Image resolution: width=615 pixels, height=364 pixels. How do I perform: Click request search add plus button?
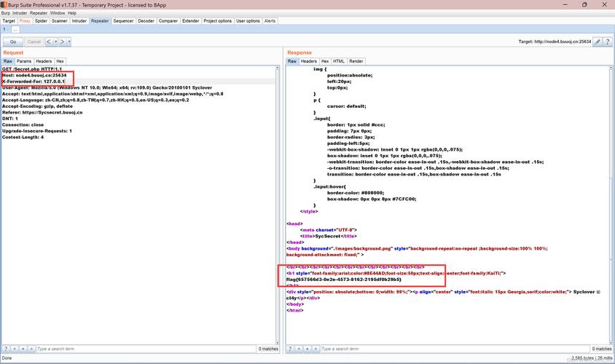tap(23, 349)
